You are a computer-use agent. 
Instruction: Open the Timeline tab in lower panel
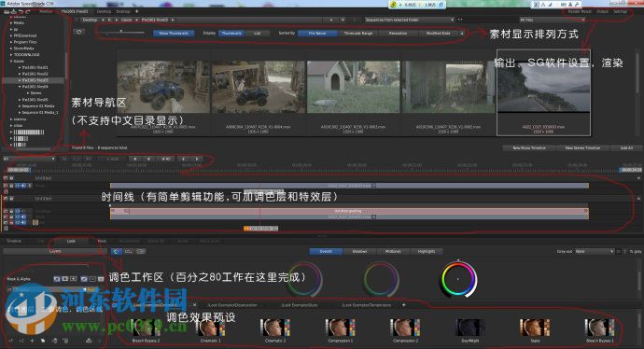point(14,241)
